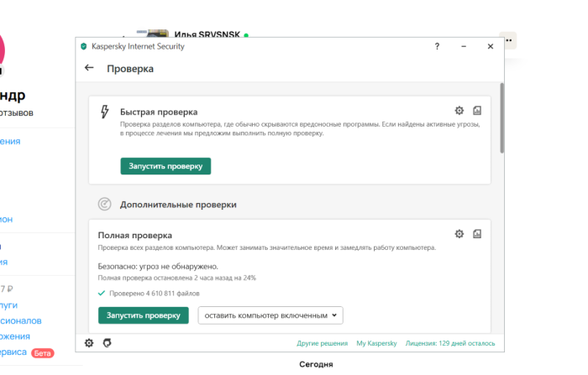Click the three-dots menu button behind the window
Image resolution: width=588 pixels, height=375 pixels.
pos(509,39)
